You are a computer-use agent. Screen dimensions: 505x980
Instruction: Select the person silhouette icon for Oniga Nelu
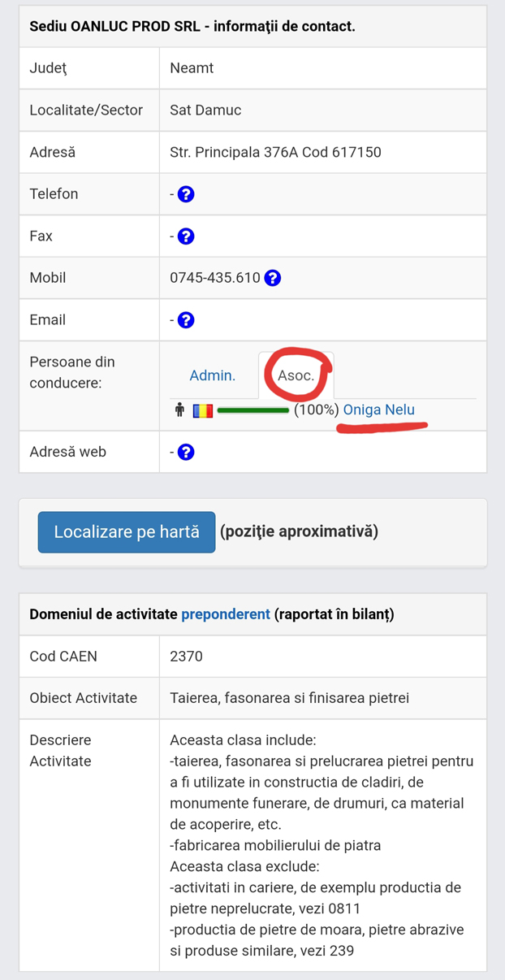179,410
